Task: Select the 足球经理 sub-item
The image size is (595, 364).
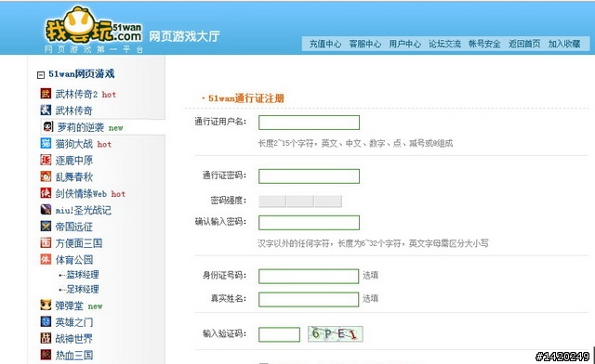Action: point(83,289)
